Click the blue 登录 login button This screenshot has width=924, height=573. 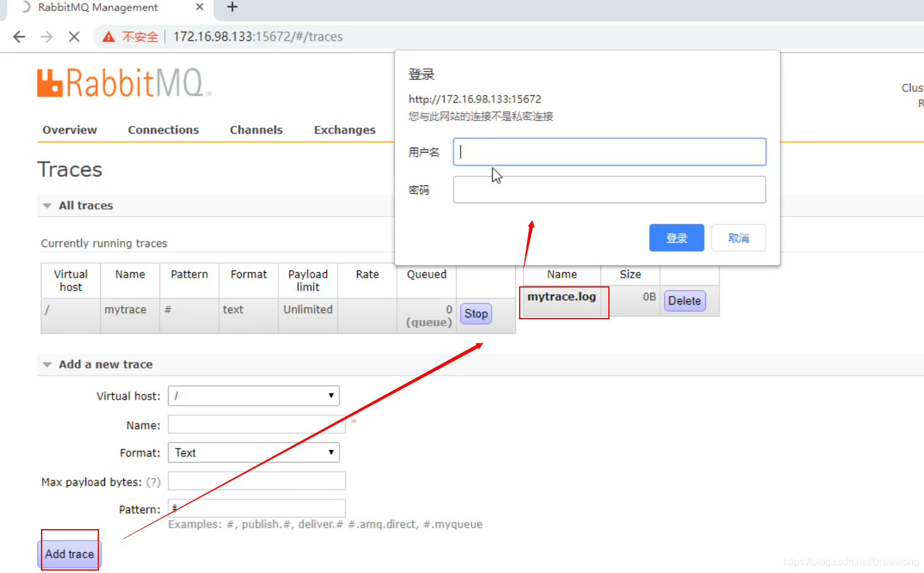tap(677, 238)
